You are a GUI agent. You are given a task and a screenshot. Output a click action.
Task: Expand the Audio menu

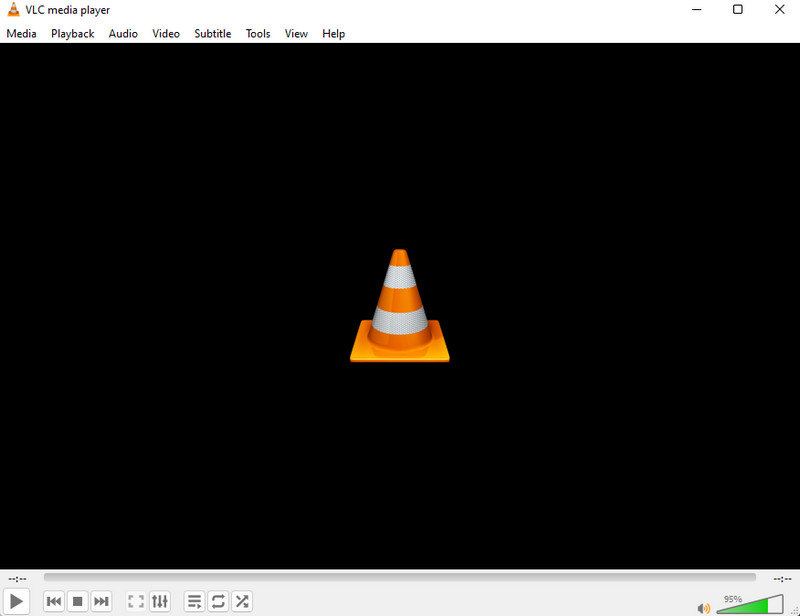123,33
